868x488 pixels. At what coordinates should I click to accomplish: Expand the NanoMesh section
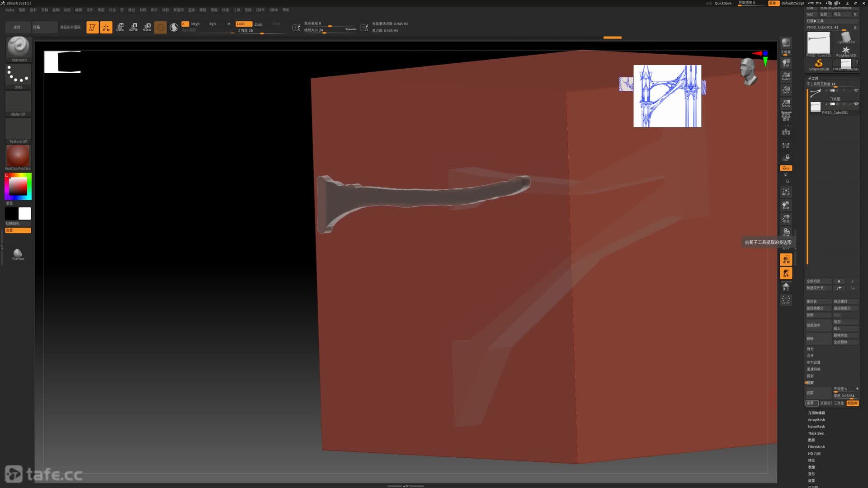816,427
